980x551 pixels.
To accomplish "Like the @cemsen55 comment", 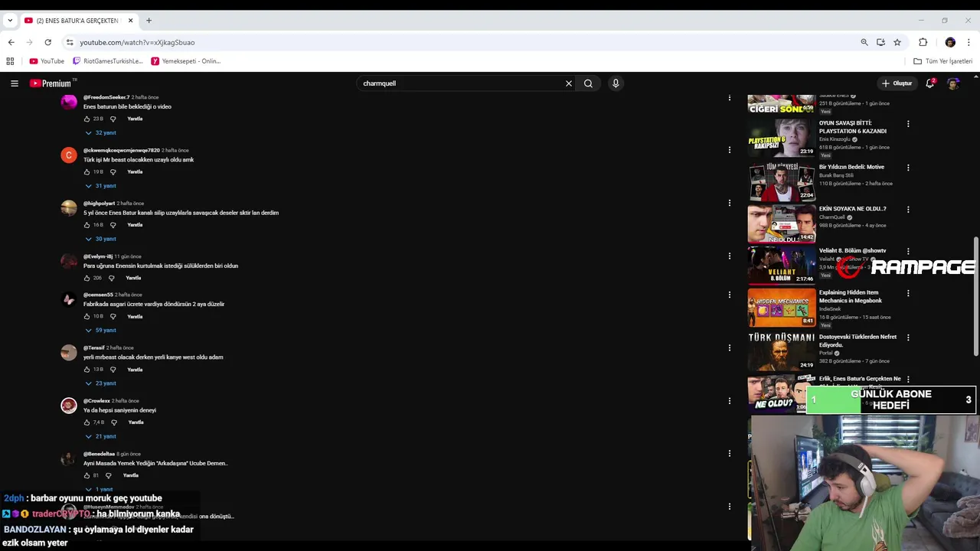I will point(87,316).
